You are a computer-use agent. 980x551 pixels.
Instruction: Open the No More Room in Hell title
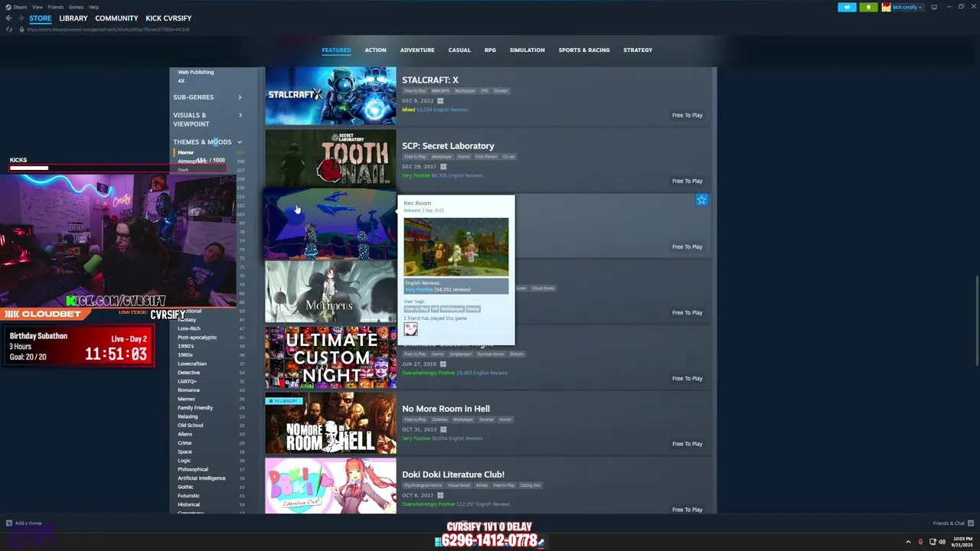(446, 409)
